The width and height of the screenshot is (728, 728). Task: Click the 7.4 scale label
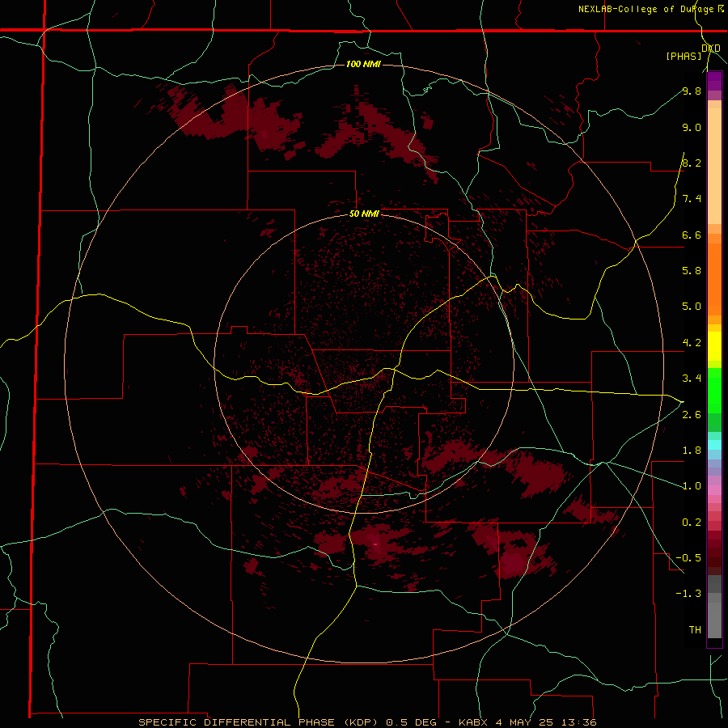(692, 199)
